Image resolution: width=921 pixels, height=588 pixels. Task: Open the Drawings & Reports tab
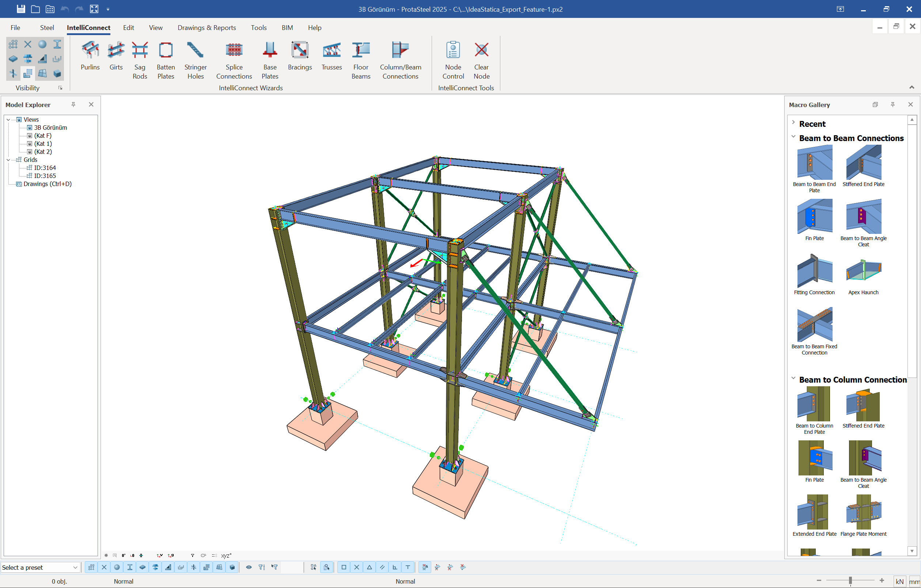pyautogui.click(x=206, y=27)
